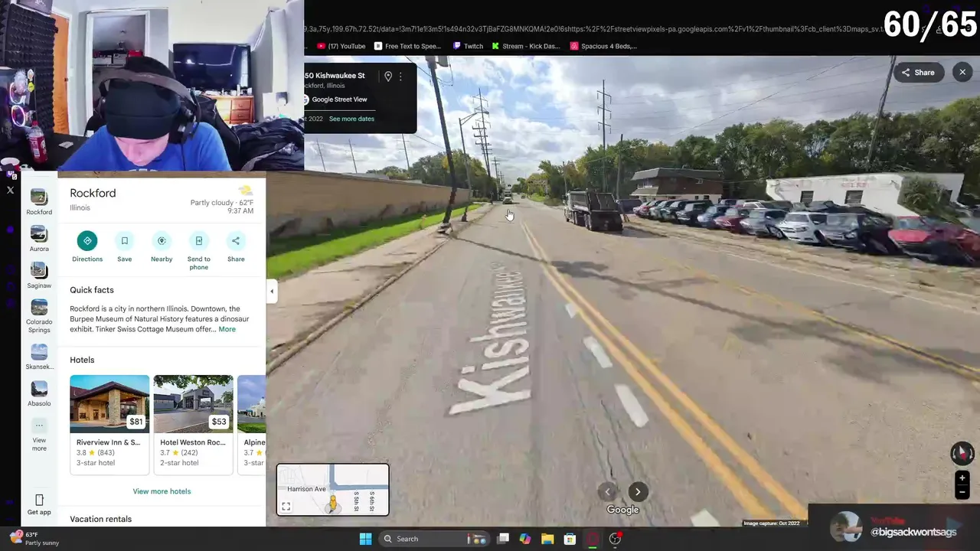The image size is (980, 551).
Task: Click the Pegman on the mini map
Action: tap(332, 503)
